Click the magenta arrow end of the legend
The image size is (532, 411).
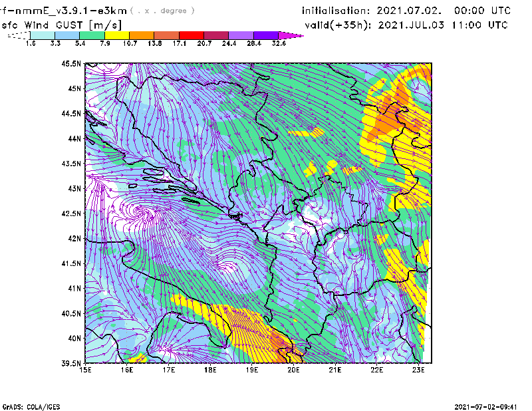click(x=291, y=35)
